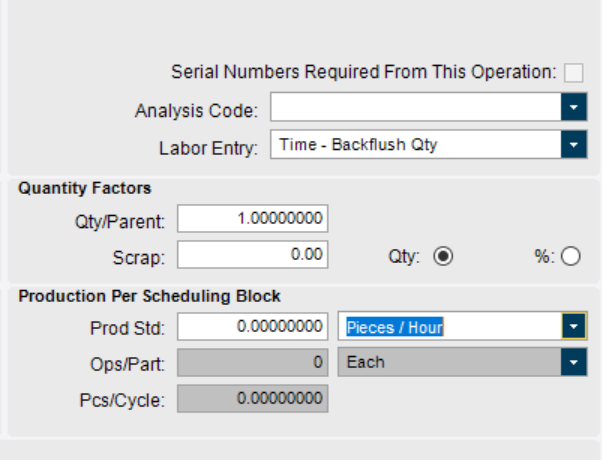Image resolution: width=602 pixels, height=460 pixels.
Task: Click the Serial Numbers Required label text
Action: 363,72
